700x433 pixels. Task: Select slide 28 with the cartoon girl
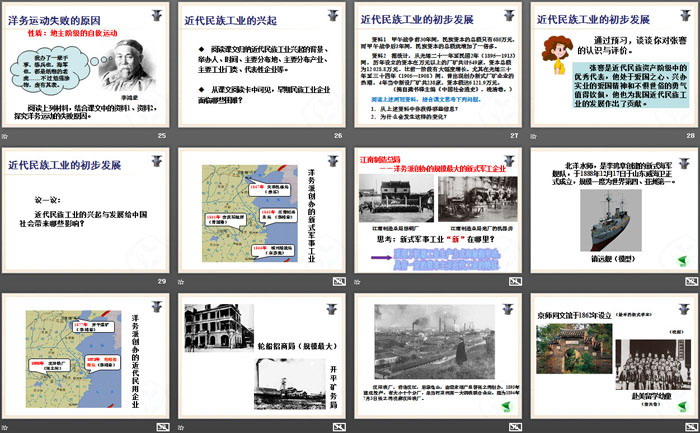[x=614, y=65]
